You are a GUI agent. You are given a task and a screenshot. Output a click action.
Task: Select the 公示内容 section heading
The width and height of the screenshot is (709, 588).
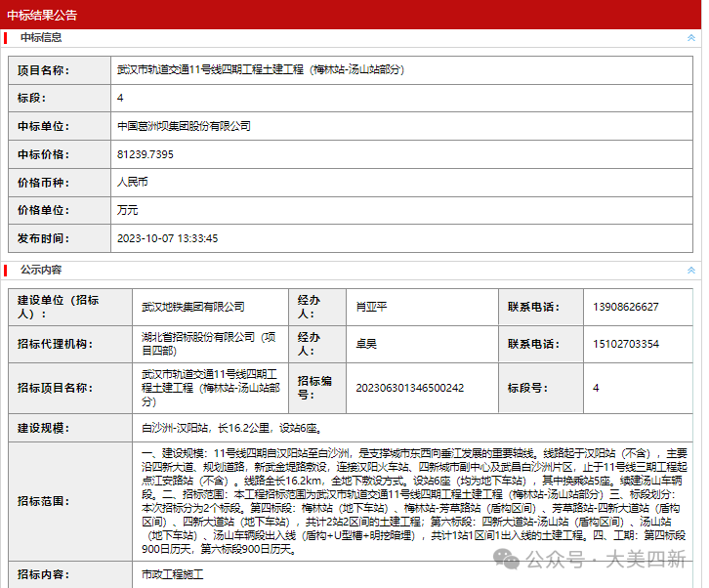[x=41, y=270]
